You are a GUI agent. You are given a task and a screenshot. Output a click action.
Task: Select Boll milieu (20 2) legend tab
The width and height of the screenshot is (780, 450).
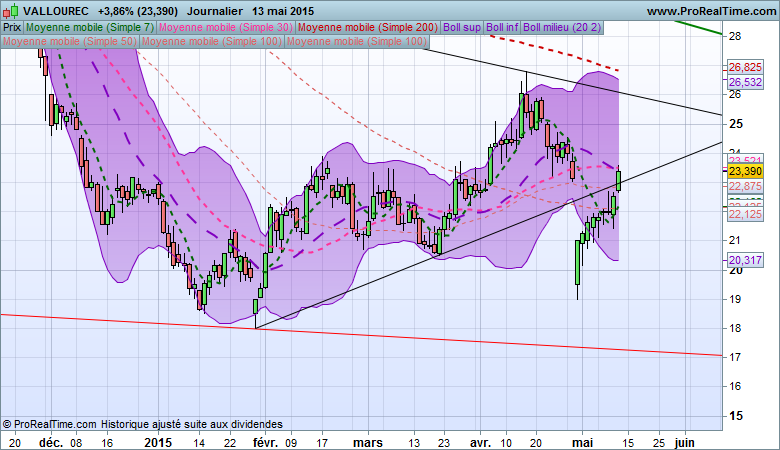(x=562, y=27)
